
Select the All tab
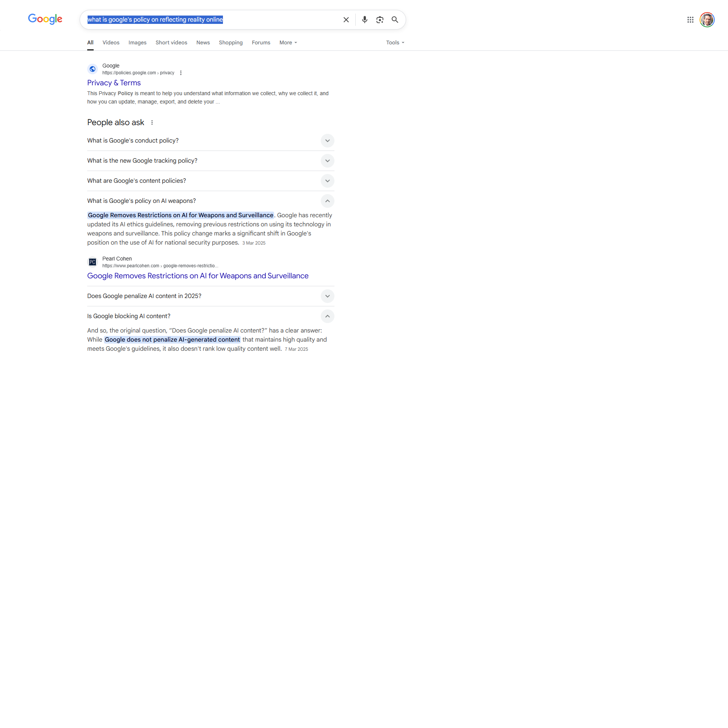[x=90, y=42]
